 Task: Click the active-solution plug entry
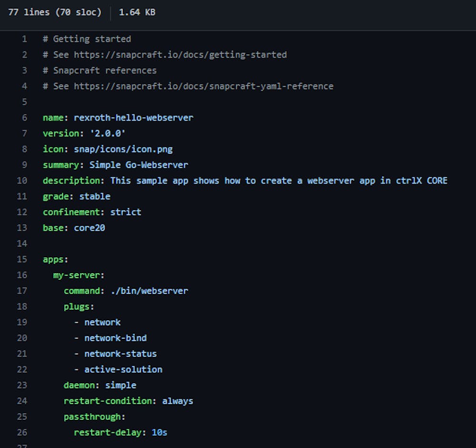123,369
